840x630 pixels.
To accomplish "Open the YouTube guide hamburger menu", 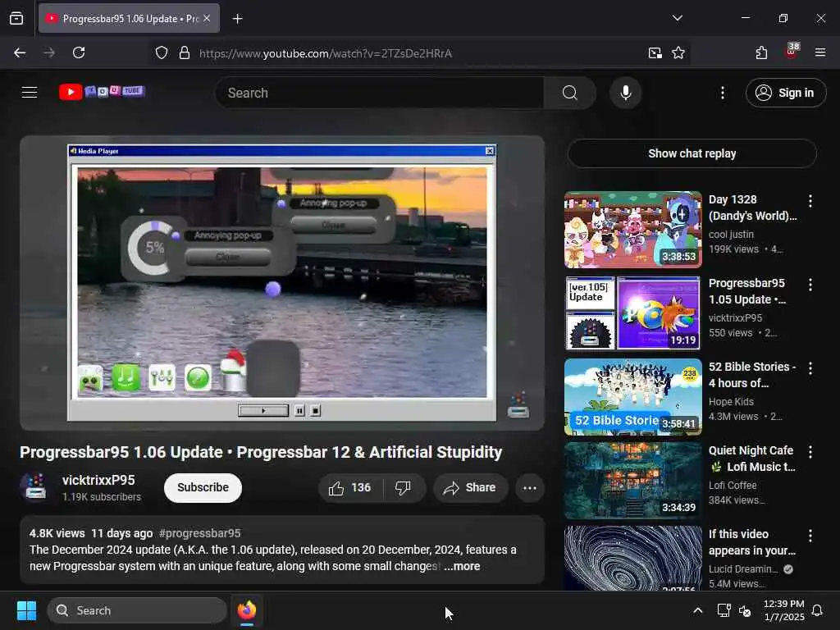I will (30, 93).
